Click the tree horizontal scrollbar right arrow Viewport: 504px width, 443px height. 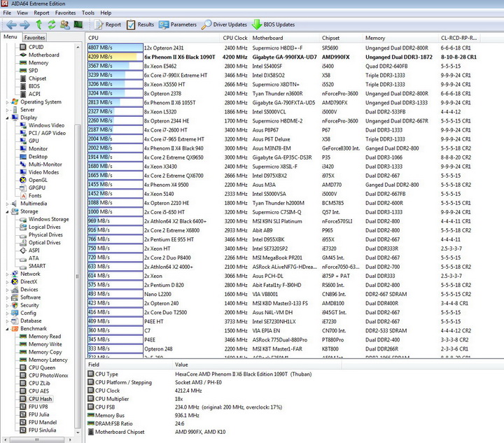(70, 440)
